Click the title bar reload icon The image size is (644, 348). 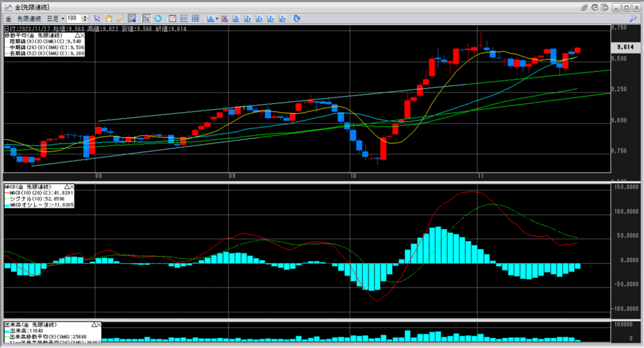click(x=595, y=8)
